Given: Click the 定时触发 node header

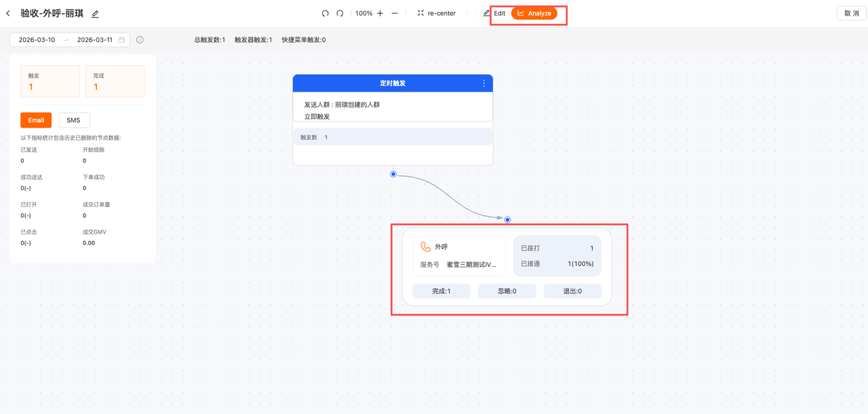Looking at the screenshot, I should [393, 83].
